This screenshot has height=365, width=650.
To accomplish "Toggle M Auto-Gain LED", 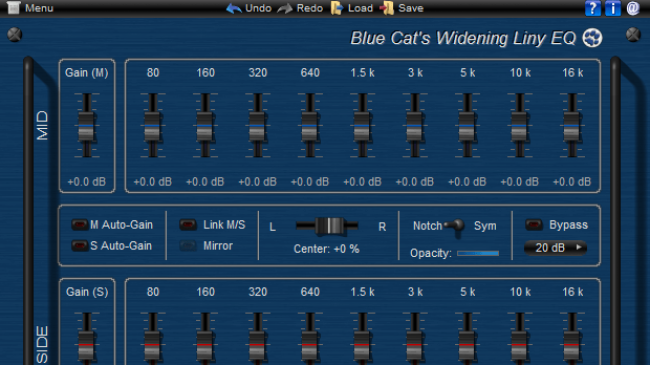I will pyautogui.click(x=79, y=225).
